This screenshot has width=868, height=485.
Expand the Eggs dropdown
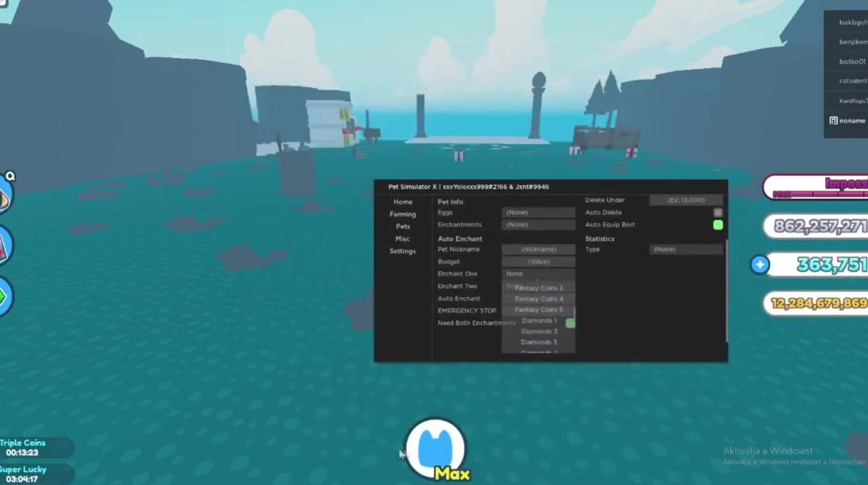tap(538, 212)
